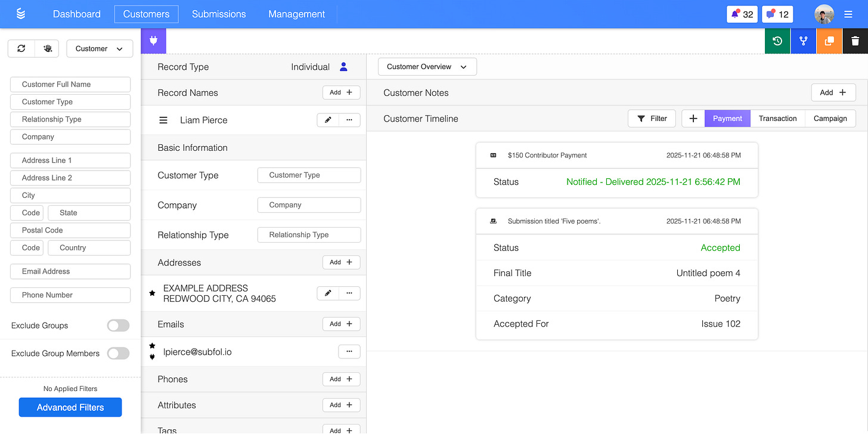Select the Payment timeline tab

[727, 119]
